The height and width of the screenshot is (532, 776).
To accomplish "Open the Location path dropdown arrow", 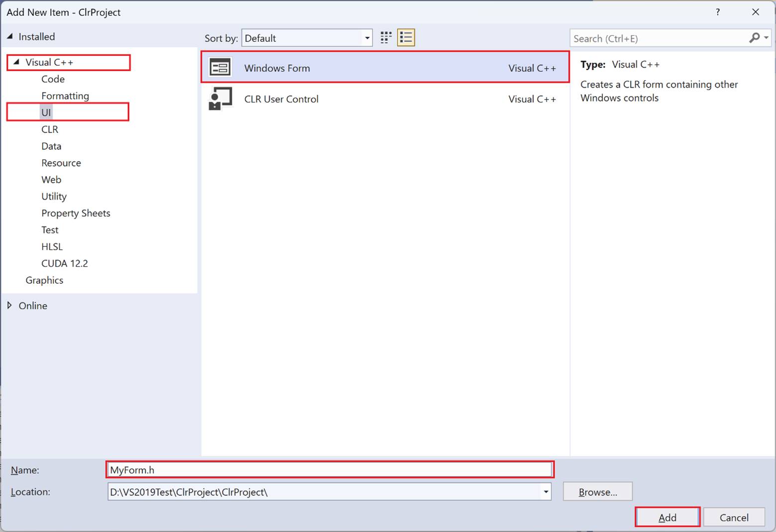I will (546, 492).
